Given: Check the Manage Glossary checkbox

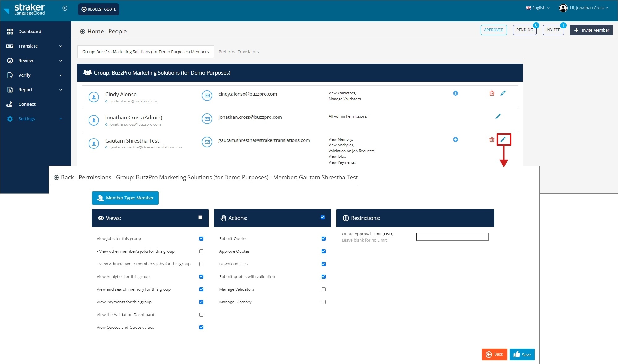Looking at the screenshot, I should coord(323,302).
